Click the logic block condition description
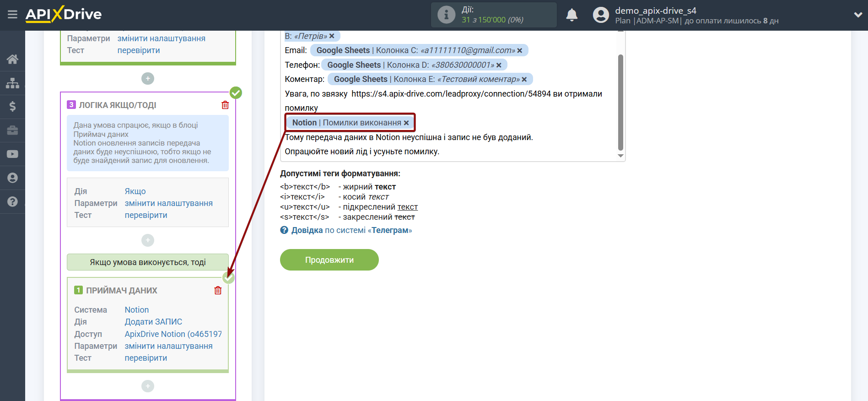 (x=148, y=143)
